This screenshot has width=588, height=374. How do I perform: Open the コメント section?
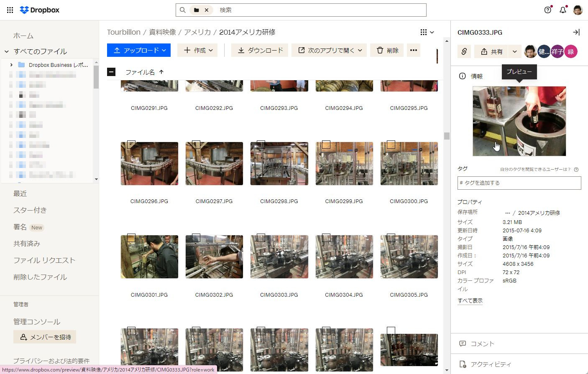point(519,343)
